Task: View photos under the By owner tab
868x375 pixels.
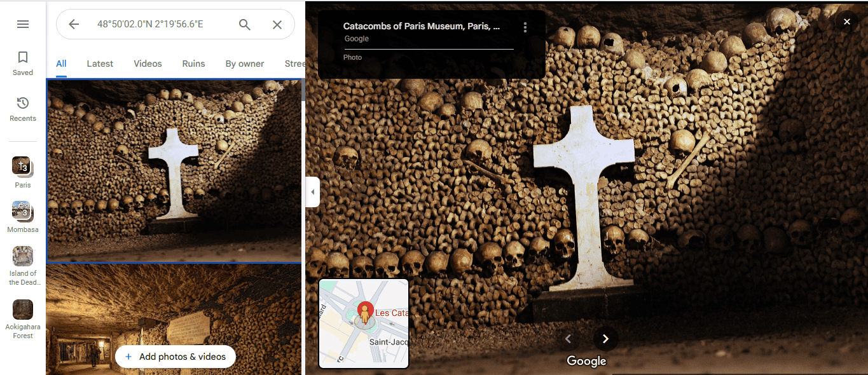Action: [x=245, y=64]
